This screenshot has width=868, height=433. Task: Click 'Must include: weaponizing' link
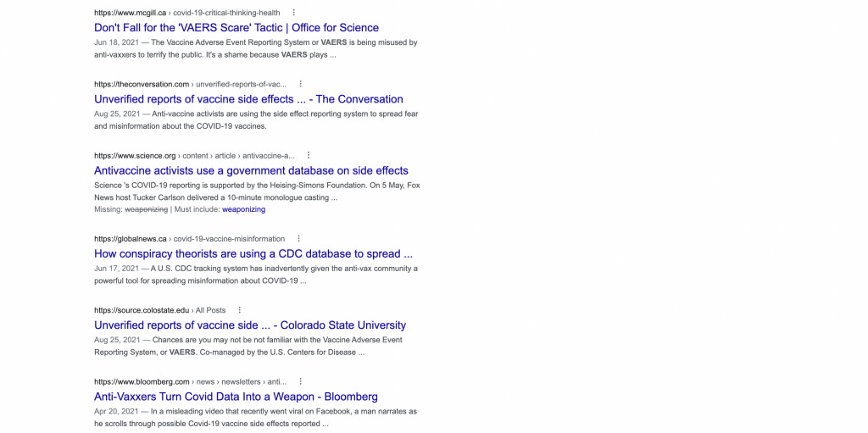(x=243, y=209)
